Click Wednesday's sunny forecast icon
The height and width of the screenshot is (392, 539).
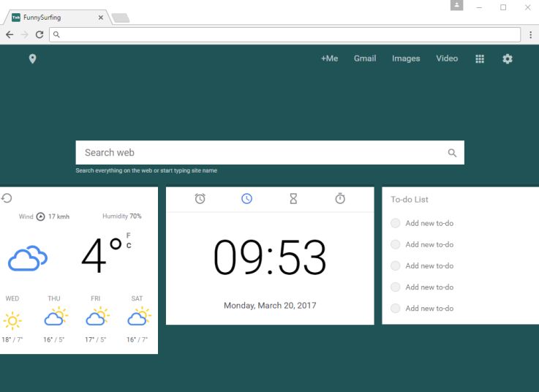click(12, 320)
